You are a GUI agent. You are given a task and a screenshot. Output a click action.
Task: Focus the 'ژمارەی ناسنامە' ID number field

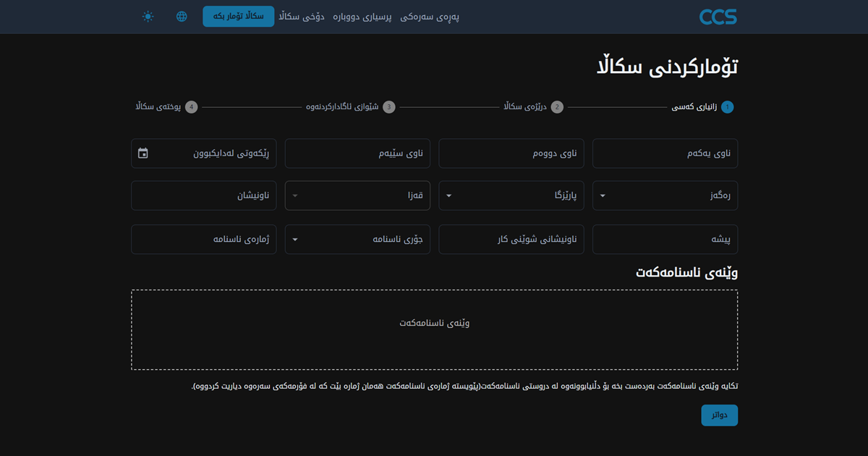(x=203, y=240)
